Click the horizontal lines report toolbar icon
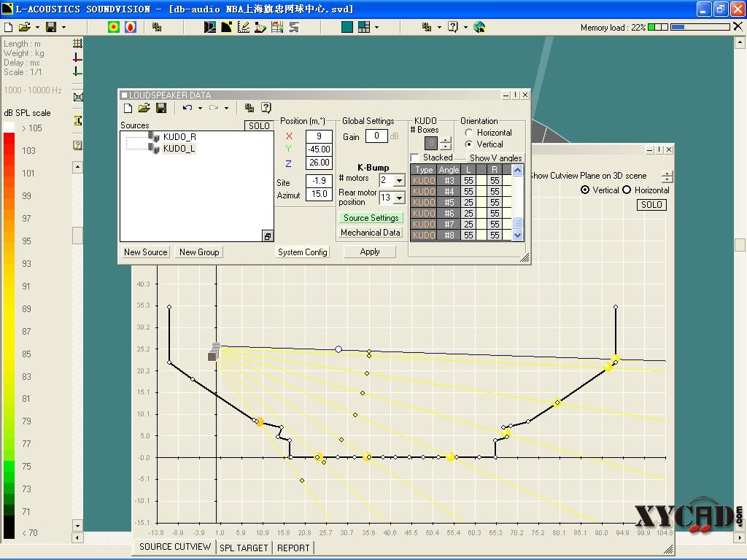The height and width of the screenshot is (560, 747). [x=294, y=27]
